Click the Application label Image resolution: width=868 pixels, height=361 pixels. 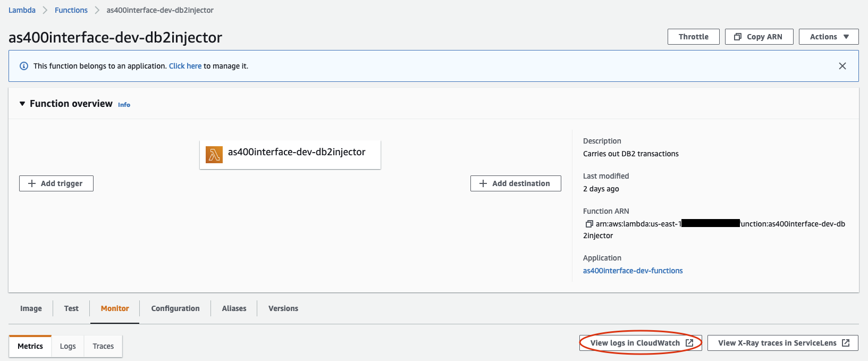[602, 258]
